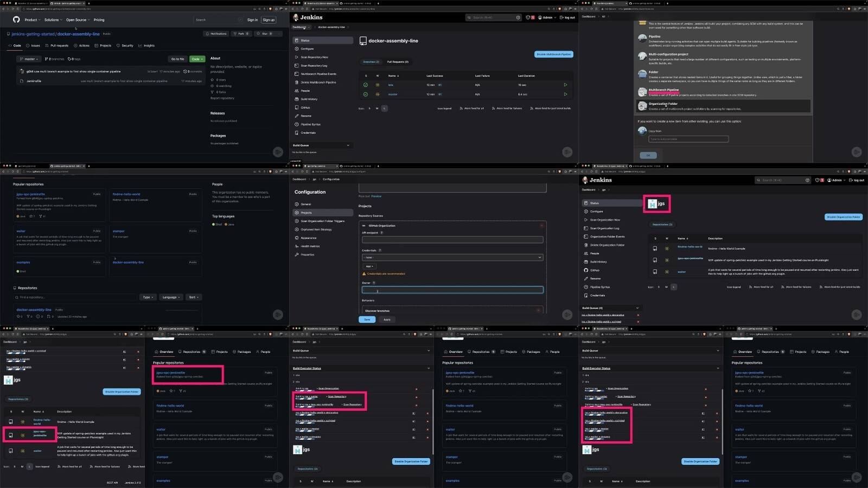Screen dimensions: 868x488
Task: Click the Go to file button
Action: pyautogui.click(x=178, y=59)
